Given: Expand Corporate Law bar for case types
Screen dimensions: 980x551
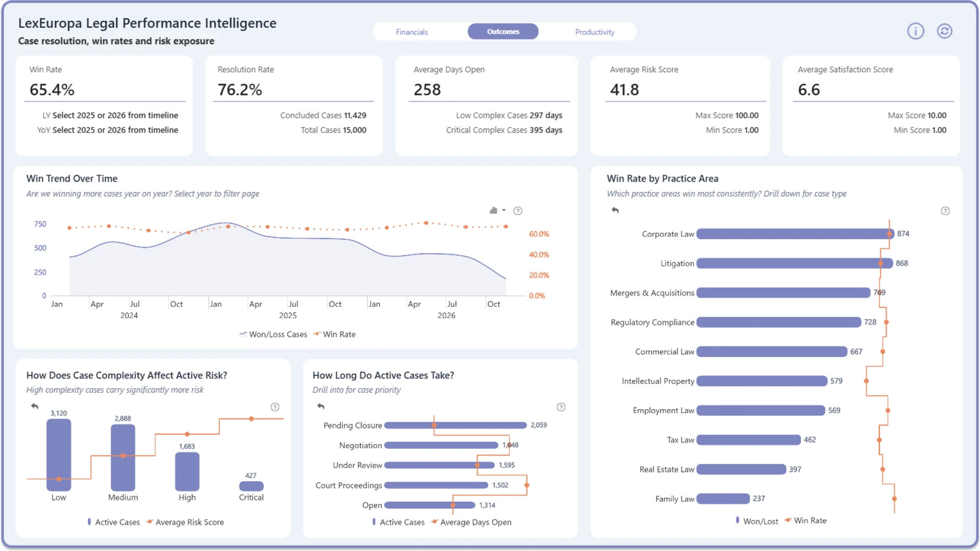Looking at the screenshot, I should click(x=795, y=234).
